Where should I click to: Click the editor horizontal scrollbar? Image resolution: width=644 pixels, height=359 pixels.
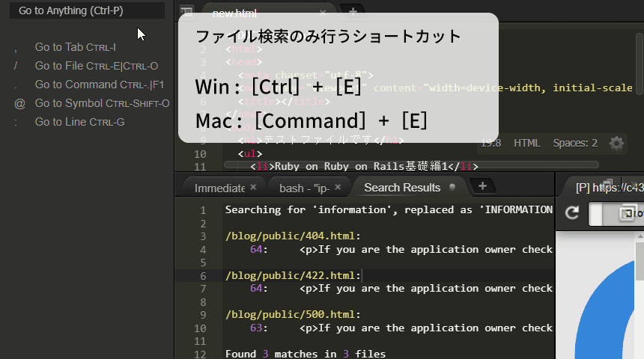click(x=411, y=165)
